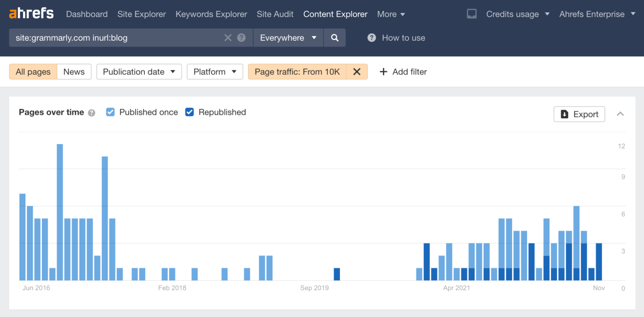Open the help icon next to the search bar
Image resolution: width=644 pixels, height=317 pixels.
(241, 38)
